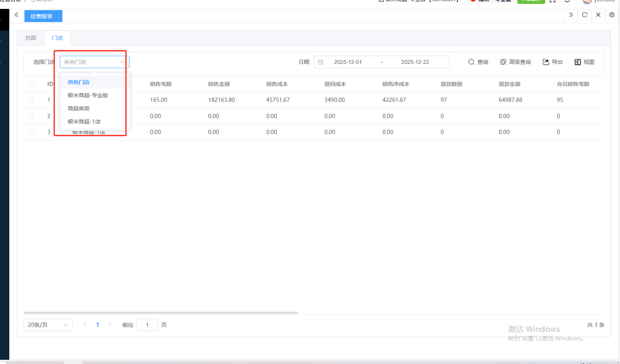Viewport: 620px width, 364px height.
Task: Click the horizontal table scrollbar
Action: [x=161, y=312]
